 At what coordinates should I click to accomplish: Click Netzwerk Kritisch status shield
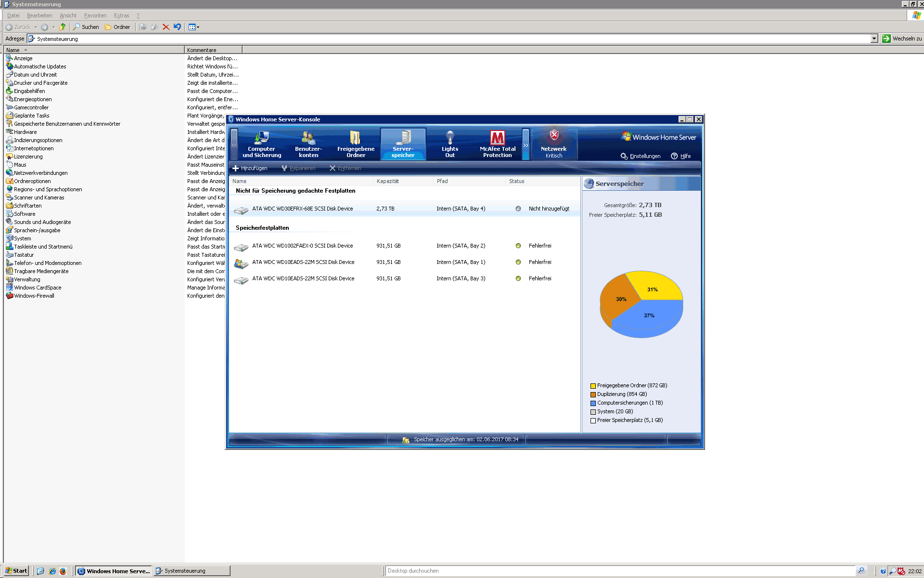[x=554, y=136]
